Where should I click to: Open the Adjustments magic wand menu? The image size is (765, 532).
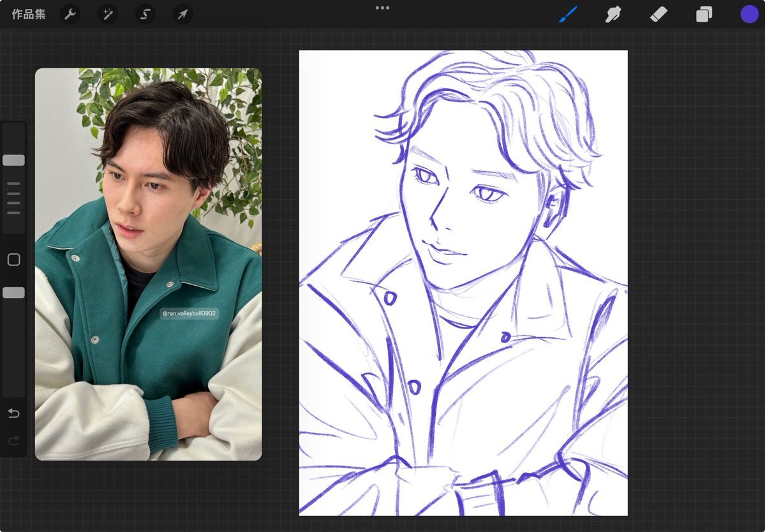[107, 14]
